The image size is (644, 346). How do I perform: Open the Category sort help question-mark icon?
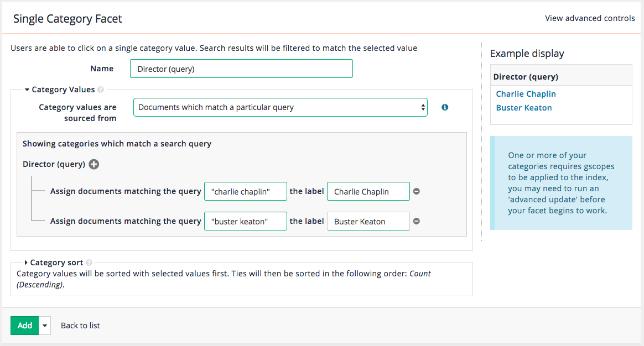tap(89, 263)
